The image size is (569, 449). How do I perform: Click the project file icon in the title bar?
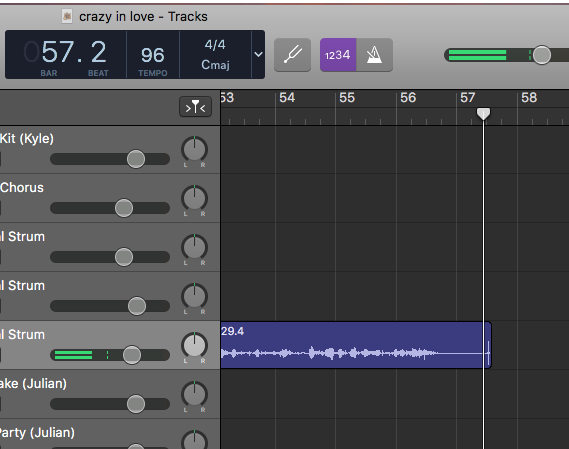point(67,16)
